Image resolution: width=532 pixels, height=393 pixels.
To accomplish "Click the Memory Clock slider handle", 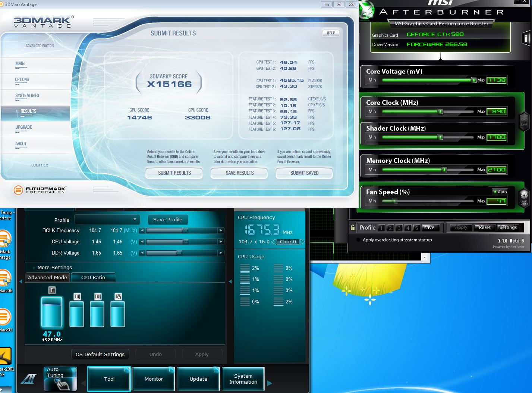I will tap(444, 169).
